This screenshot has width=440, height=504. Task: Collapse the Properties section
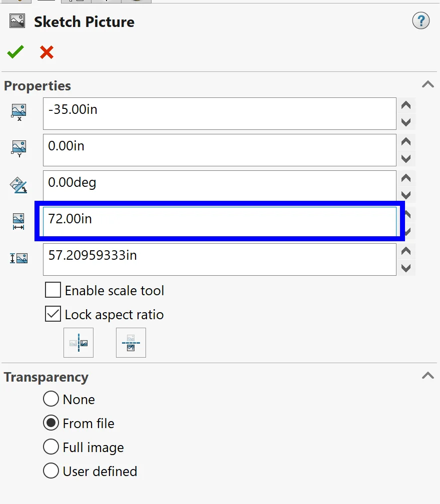[x=427, y=84]
